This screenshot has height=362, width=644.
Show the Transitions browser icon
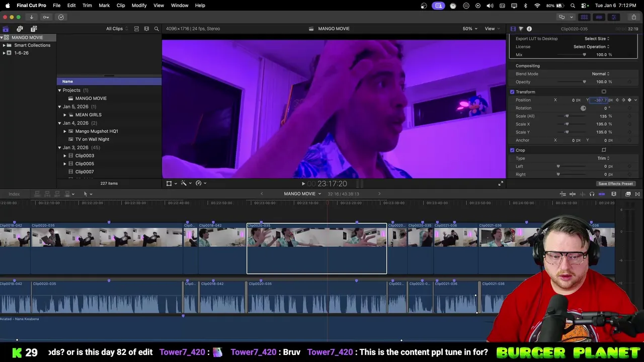click(638, 194)
